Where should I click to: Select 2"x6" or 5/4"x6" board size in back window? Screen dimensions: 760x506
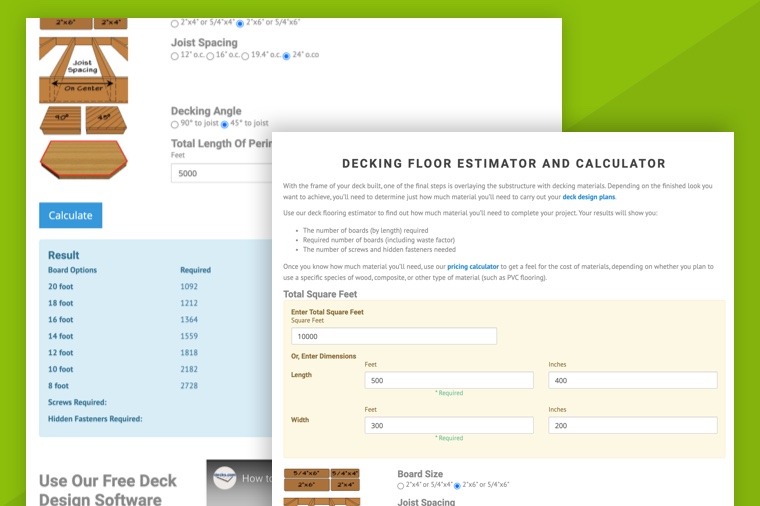point(240,23)
